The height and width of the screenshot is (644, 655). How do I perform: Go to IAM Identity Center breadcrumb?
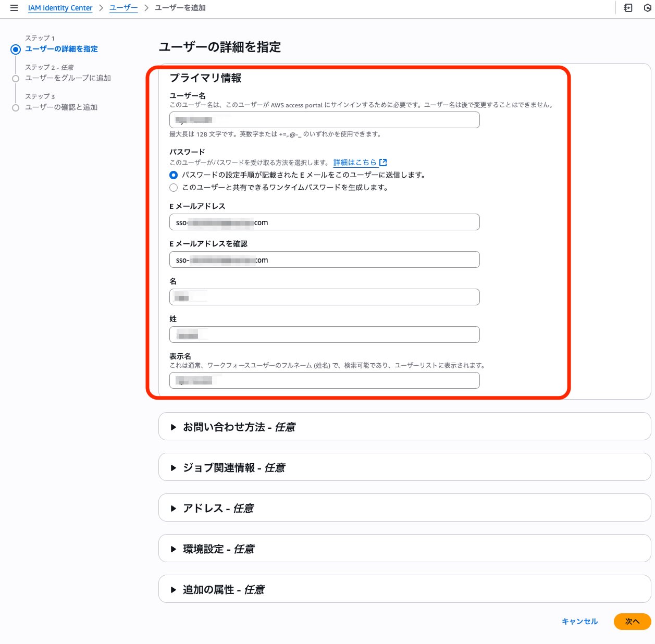point(60,8)
